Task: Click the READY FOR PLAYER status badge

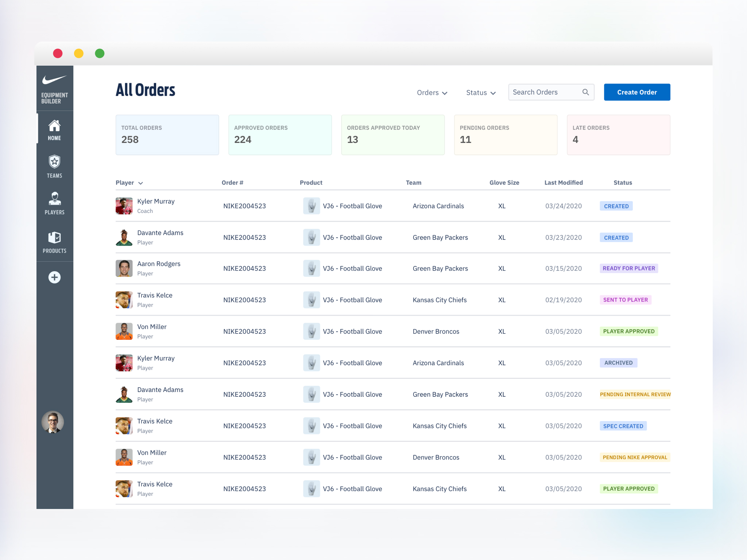Action: [x=628, y=268]
